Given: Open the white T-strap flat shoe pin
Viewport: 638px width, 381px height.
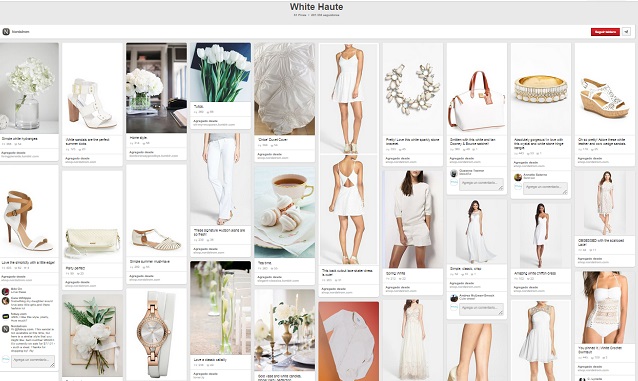Looking at the screenshot, I should point(156,211).
